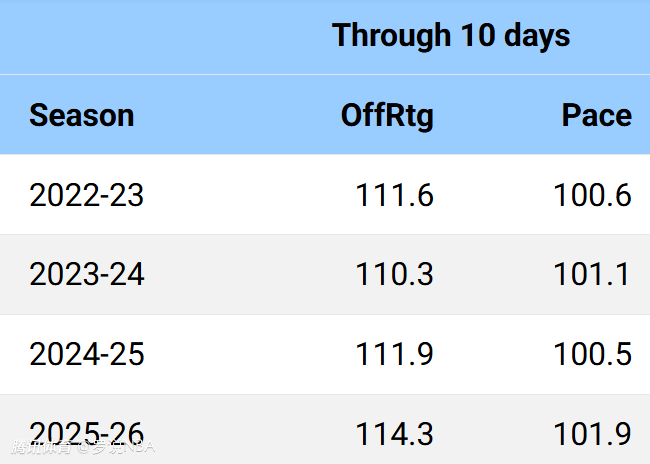The image size is (650, 464).
Task: Select the 100.6 Pace value
Action: pyautogui.click(x=592, y=195)
